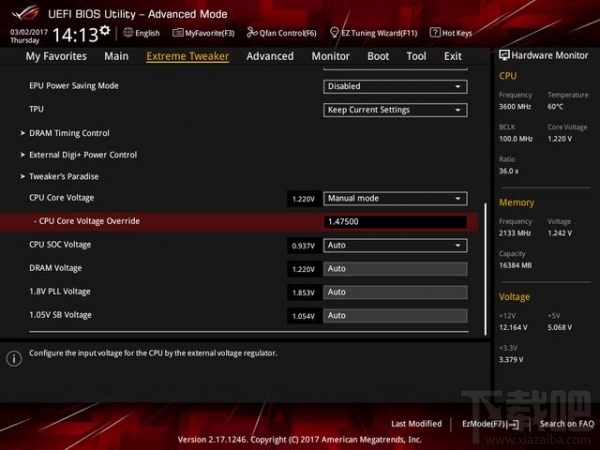Click CPU Core Voltage Override value field
This screenshot has height=450, width=600.
pos(395,222)
